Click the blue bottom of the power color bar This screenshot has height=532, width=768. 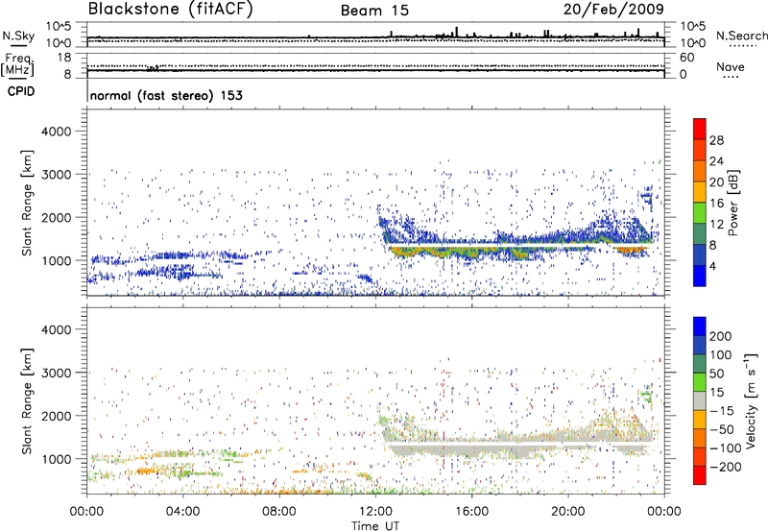700,276
